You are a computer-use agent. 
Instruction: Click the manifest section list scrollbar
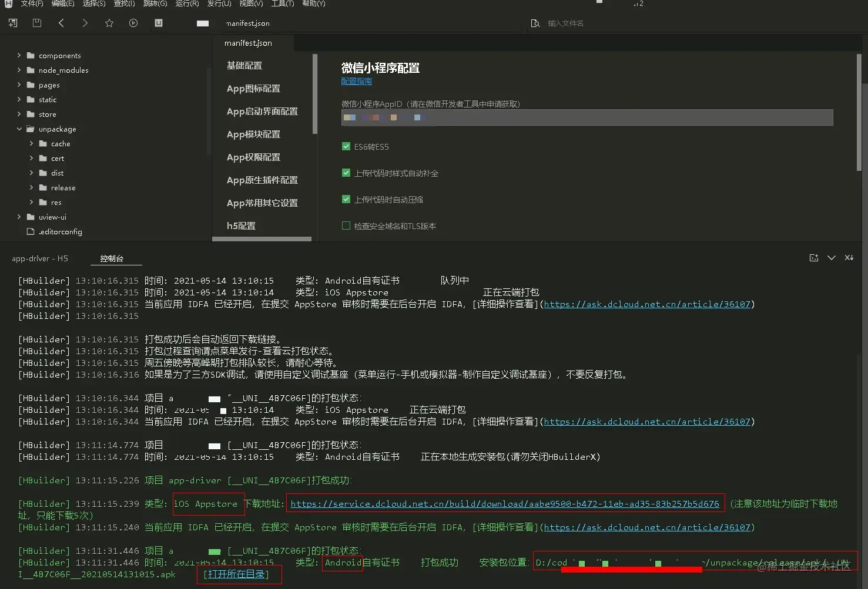pos(315,94)
